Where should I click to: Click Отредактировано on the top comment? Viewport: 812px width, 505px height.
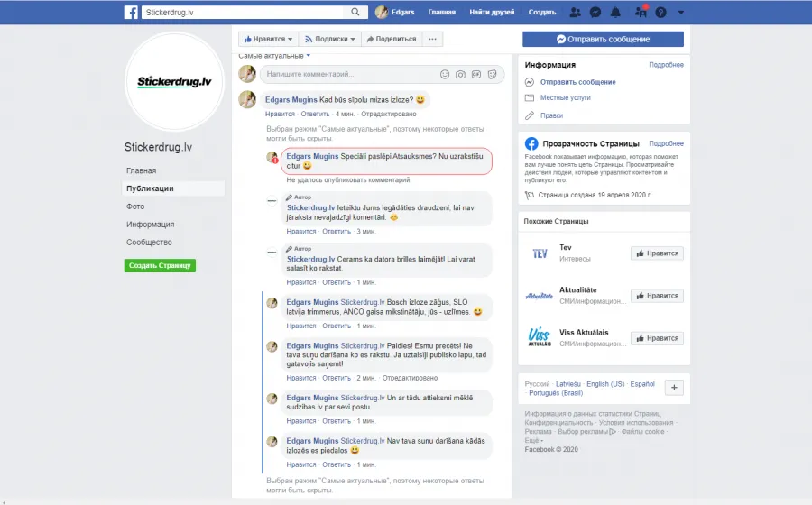388,114
